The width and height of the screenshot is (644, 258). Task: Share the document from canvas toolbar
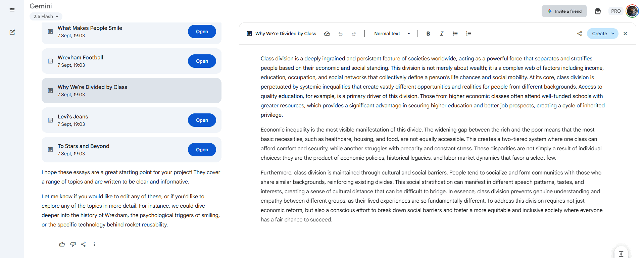tap(580, 34)
